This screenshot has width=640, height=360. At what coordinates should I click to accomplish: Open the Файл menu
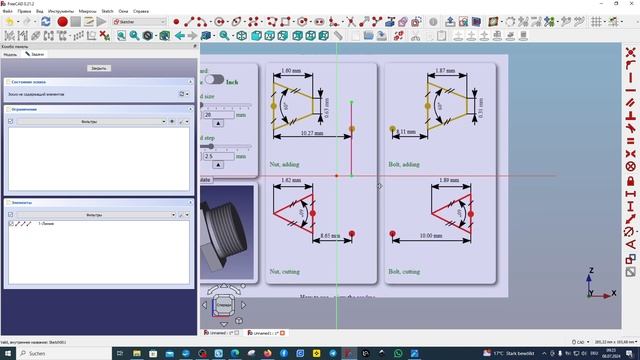[7, 11]
